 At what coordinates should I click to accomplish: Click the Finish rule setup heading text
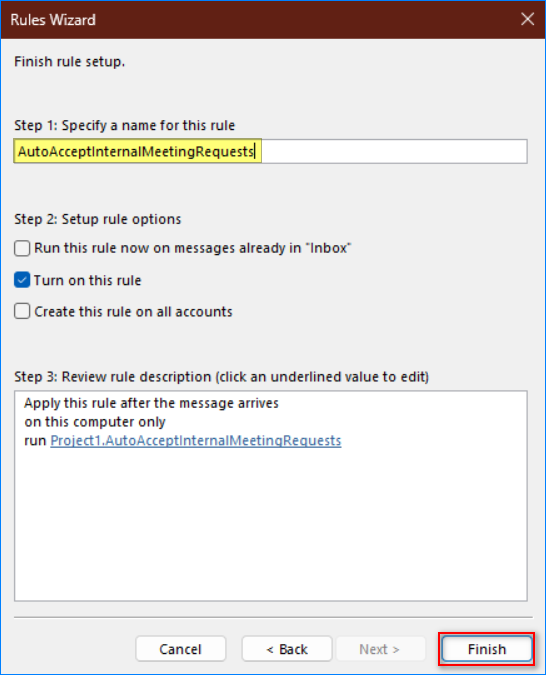point(69,62)
